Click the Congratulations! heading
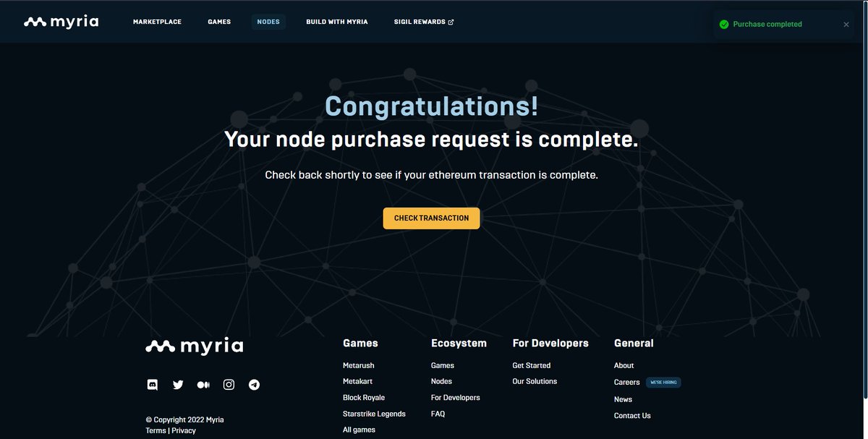The image size is (868, 439). 432,106
